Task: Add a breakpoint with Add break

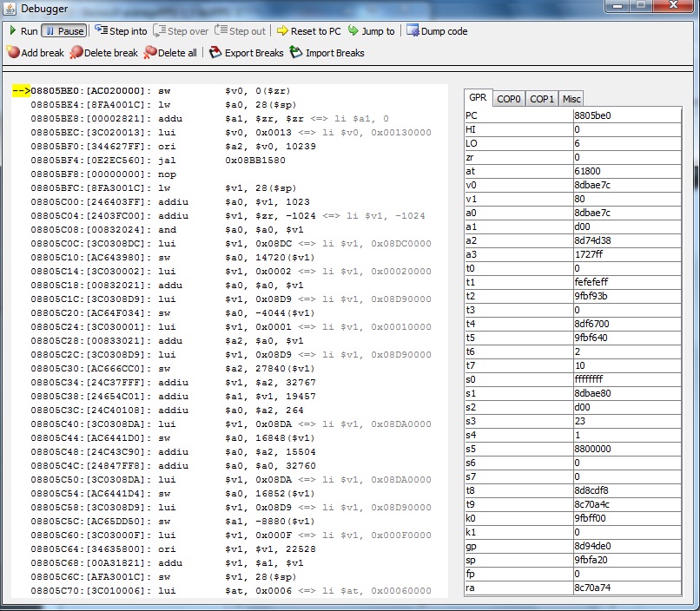Action: [35, 53]
